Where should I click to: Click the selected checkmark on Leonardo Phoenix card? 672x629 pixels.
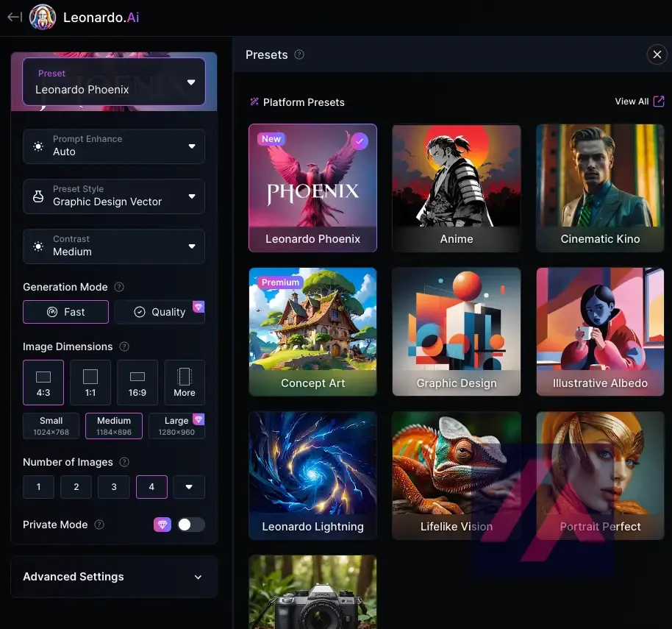pos(359,141)
